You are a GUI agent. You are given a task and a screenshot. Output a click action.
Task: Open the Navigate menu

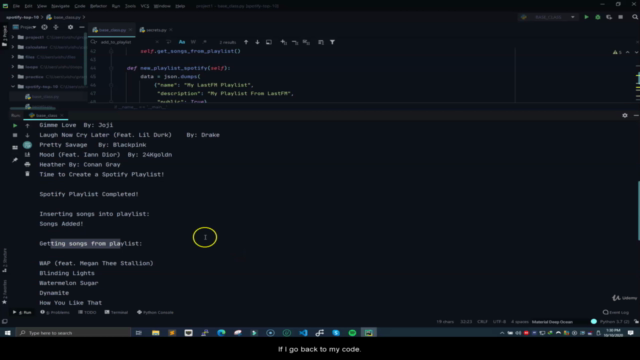(x=60, y=6)
